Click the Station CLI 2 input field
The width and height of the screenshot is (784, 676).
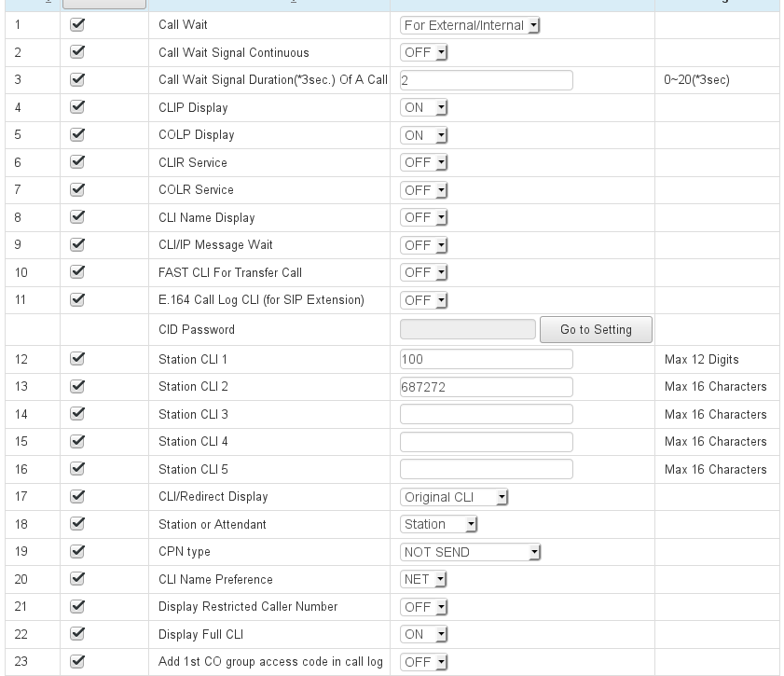click(x=486, y=386)
